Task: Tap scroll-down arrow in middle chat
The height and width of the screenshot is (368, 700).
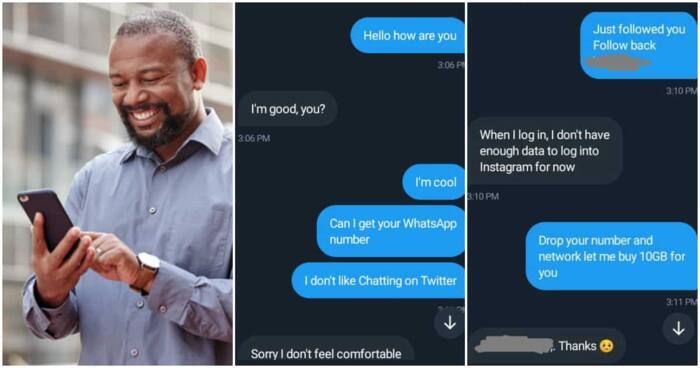Action: pos(450,322)
